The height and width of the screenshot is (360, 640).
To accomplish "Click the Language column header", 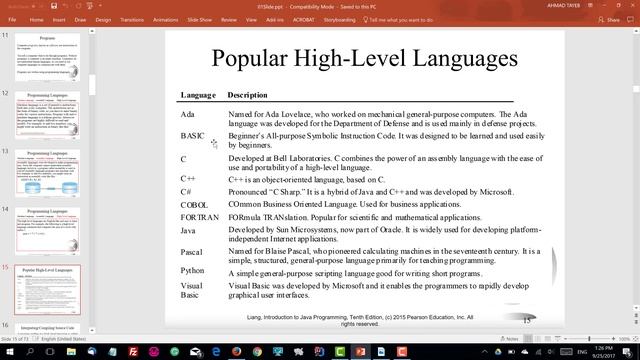I will pyautogui.click(x=198, y=95).
